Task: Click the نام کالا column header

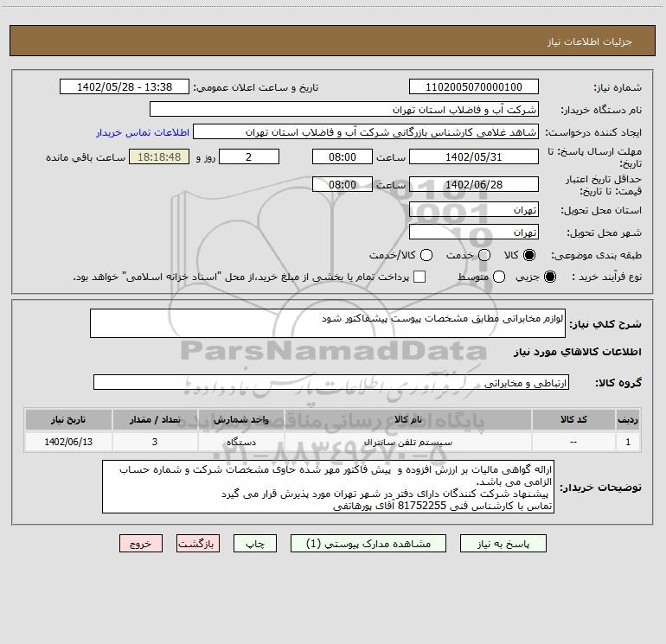Action: (x=407, y=419)
